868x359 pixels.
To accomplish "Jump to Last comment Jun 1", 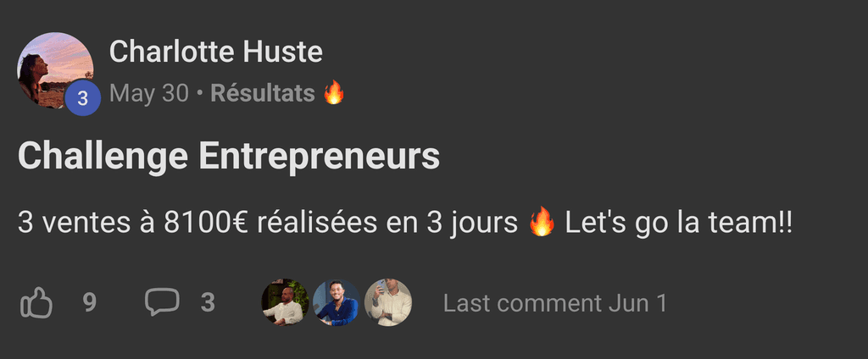I will point(555,303).
